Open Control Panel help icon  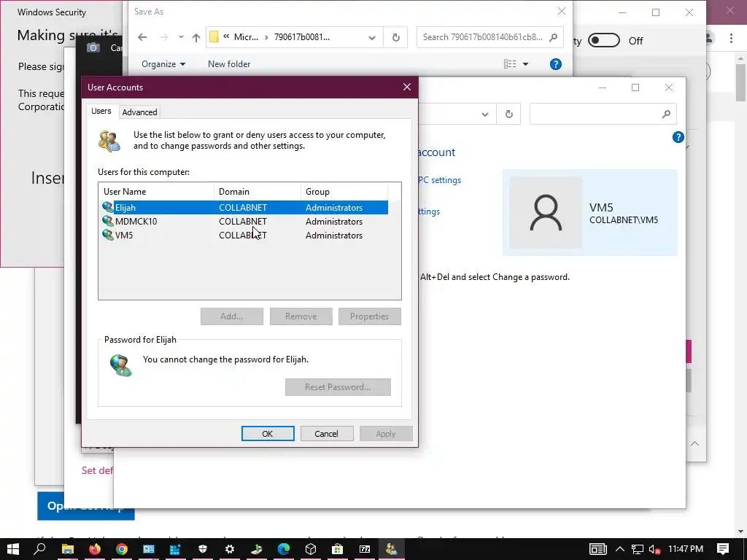click(x=678, y=138)
